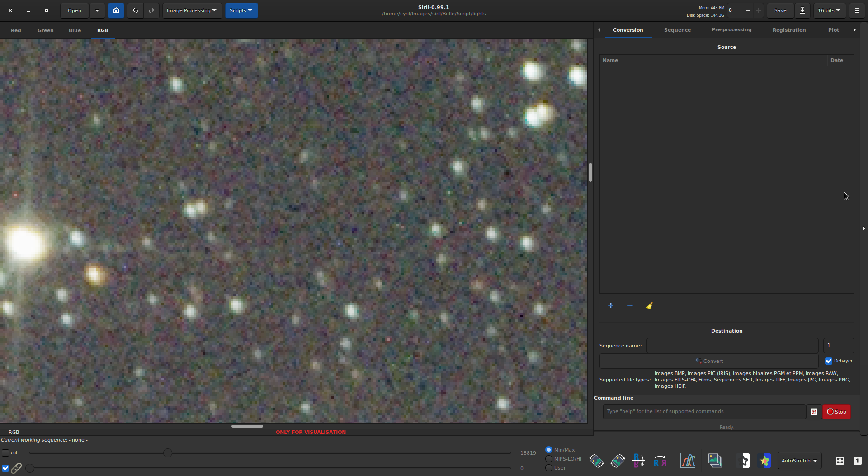Screen dimensions: 868x476
Task: Click the Convert button
Action: (x=709, y=361)
